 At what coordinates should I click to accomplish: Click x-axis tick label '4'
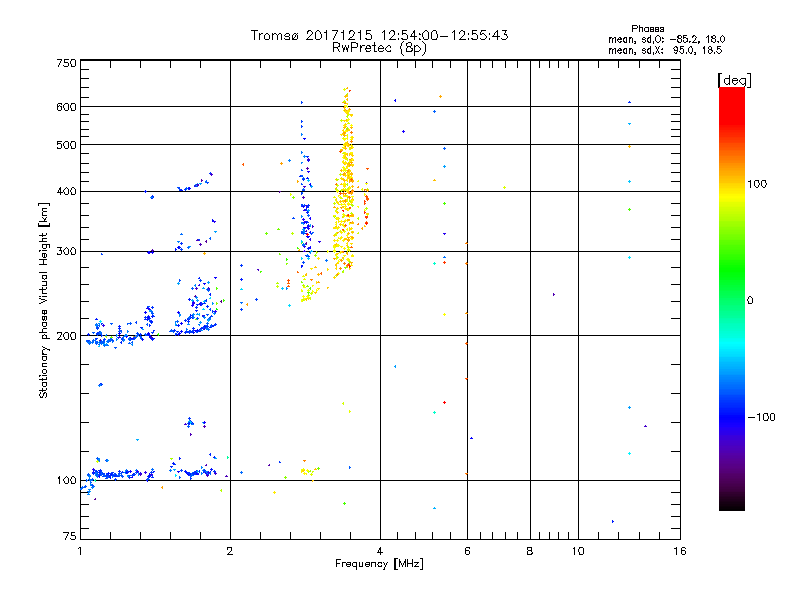tap(380, 551)
